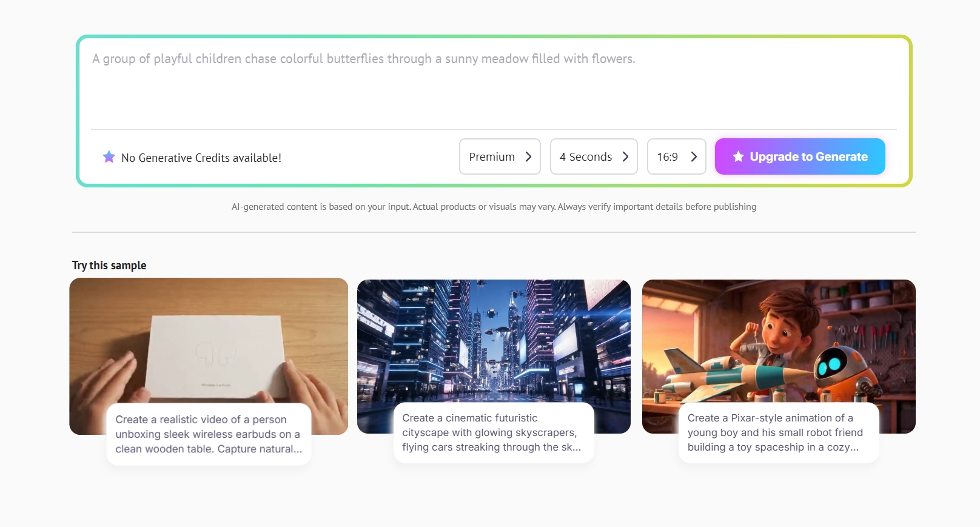Click the Try this sample heading
Image resolution: width=980 pixels, height=527 pixels.
coord(109,265)
